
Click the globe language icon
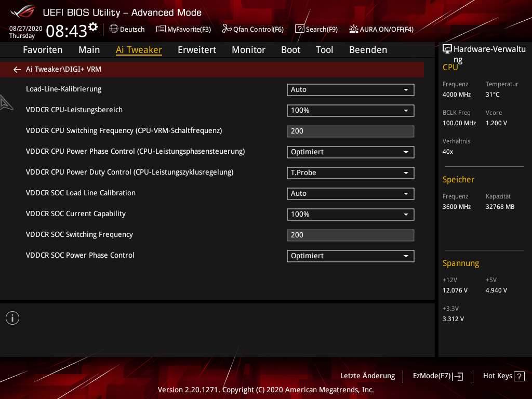coord(114,29)
